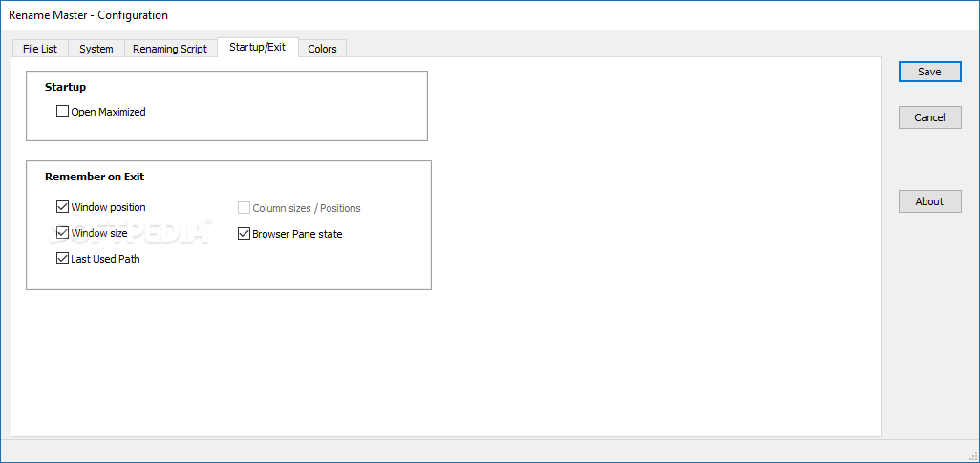Click the Startup group heading
980x463 pixels.
pos(66,87)
